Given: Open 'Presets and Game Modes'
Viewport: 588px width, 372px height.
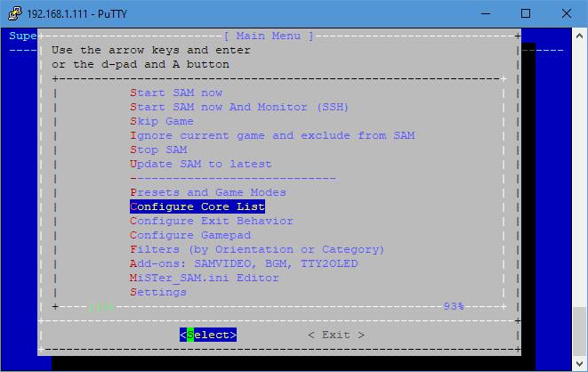Looking at the screenshot, I should pos(208,192).
